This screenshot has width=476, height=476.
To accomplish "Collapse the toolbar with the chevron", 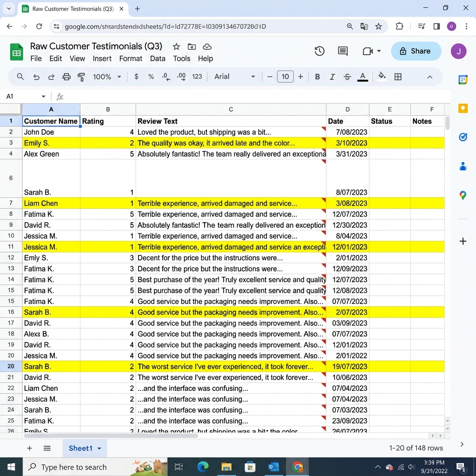I will (430, 77).
